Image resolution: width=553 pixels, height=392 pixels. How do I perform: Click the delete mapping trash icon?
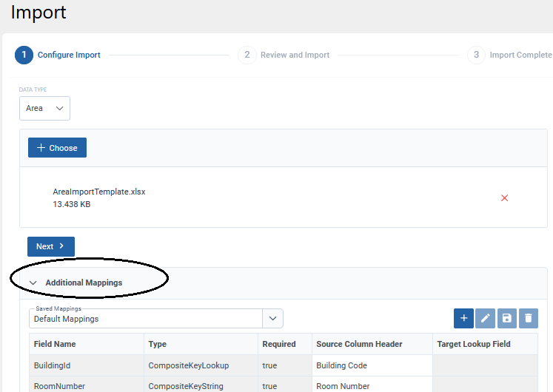[x=529, y=318]
